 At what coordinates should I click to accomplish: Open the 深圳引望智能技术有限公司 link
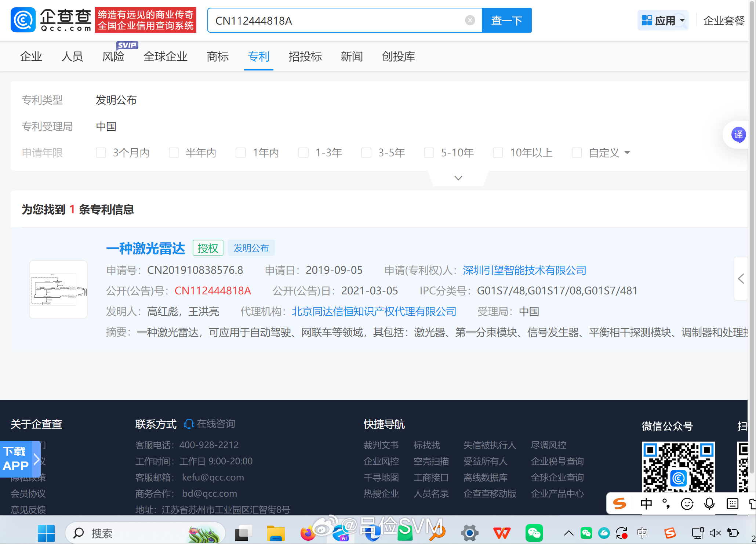524,271
